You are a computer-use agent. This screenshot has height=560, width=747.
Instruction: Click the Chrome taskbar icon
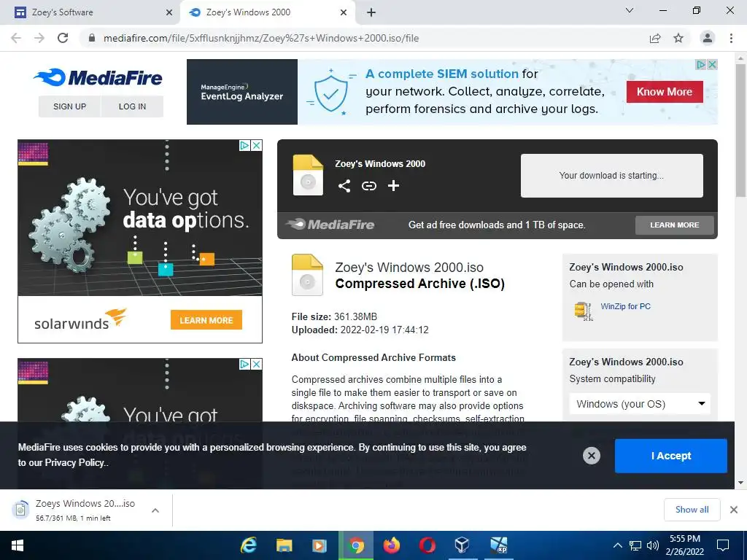pos(356,545)
